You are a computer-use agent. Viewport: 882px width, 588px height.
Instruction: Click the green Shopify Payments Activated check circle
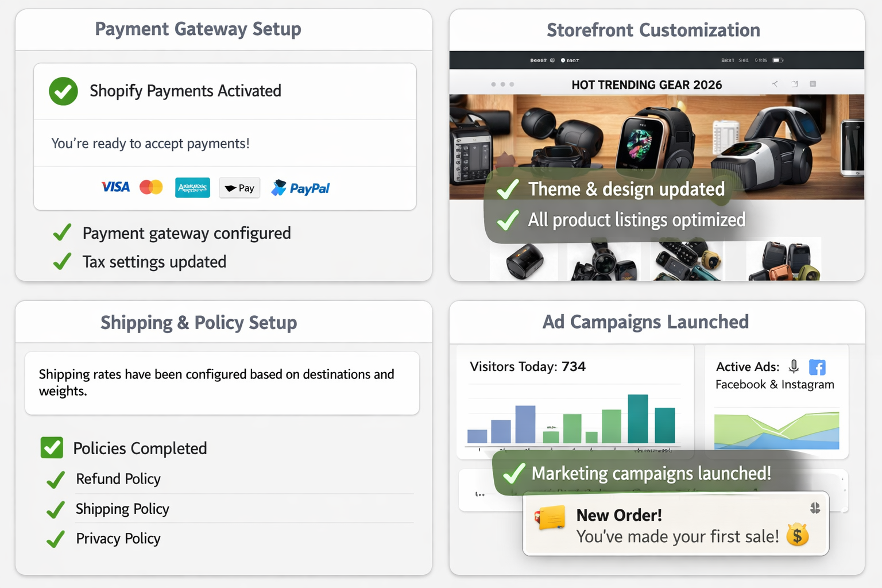tap(63, 91)
